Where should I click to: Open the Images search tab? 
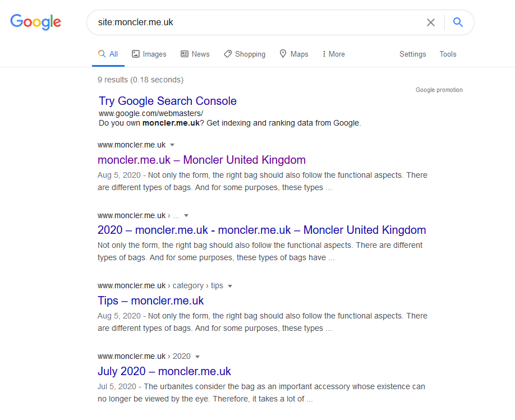(x=149, y=54)
